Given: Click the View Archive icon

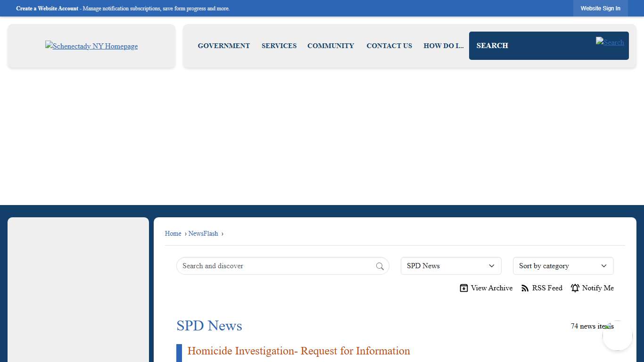Looking at the screenshot, I should [464, 288].
